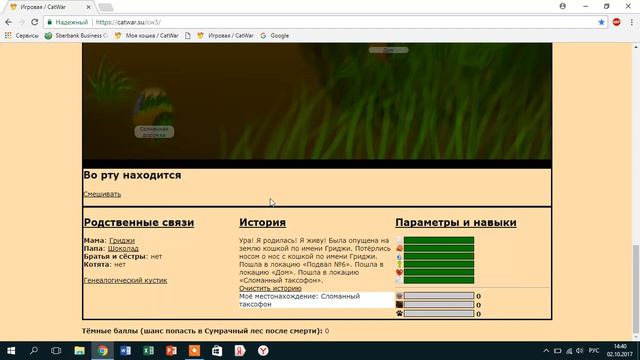The image size is (640, 360).
Task: Open the taskbar clock showing 14:40
Action: (x=620, y=351)
